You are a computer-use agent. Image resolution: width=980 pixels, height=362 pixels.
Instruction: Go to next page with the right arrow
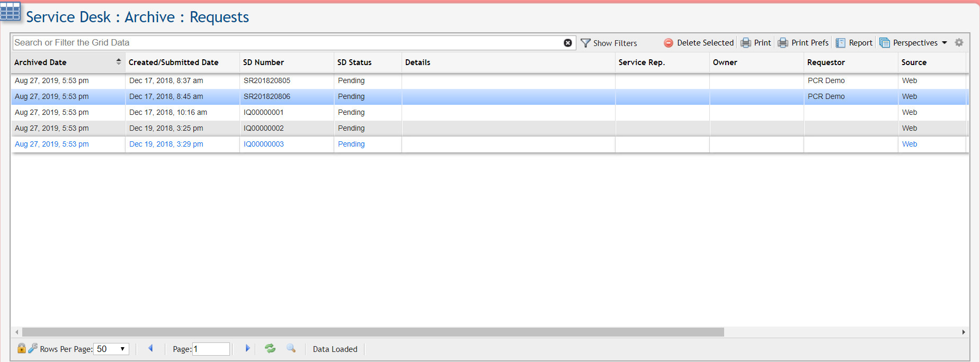(x=247, y=348)
